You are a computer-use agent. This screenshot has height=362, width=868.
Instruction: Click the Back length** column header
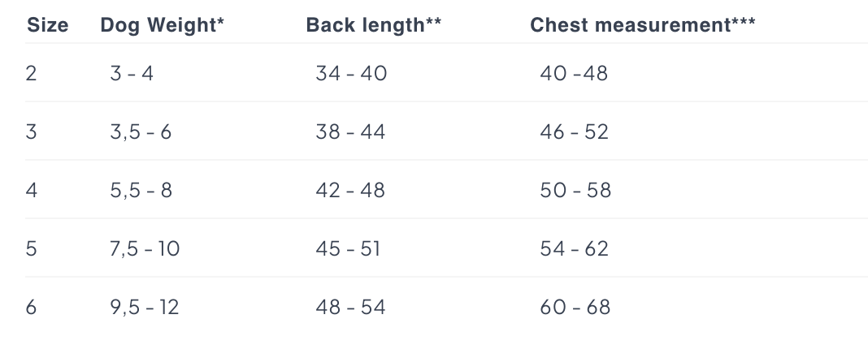point(374,25)
